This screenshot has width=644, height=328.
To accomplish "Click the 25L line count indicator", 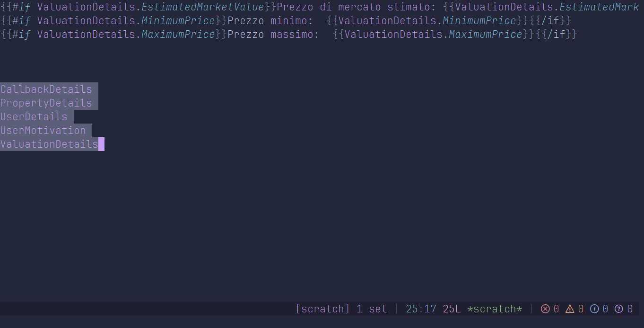I will (452, 309).
